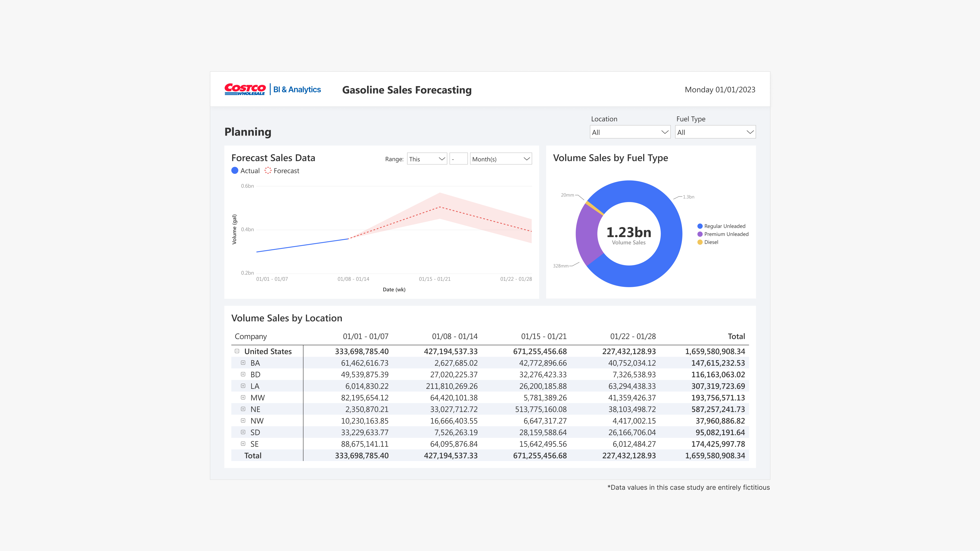Click the NE value 513,775,160.08
Screen dimensions: 980x551
click(541, 409)
